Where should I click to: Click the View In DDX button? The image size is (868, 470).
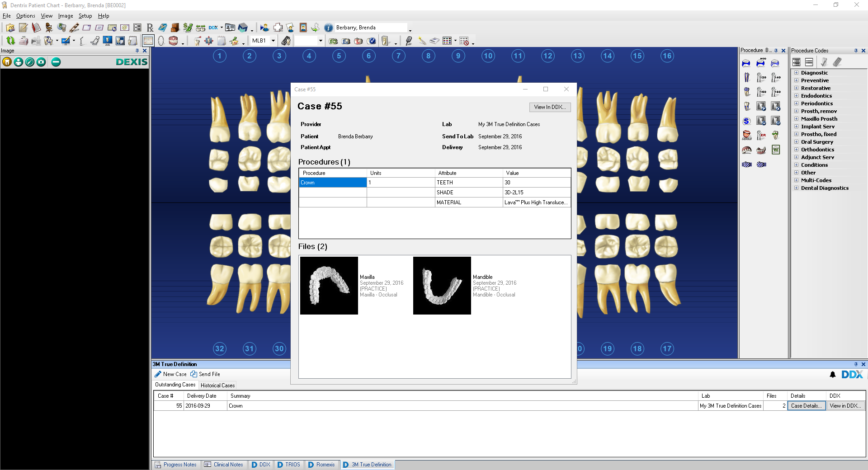click(550, 107)
